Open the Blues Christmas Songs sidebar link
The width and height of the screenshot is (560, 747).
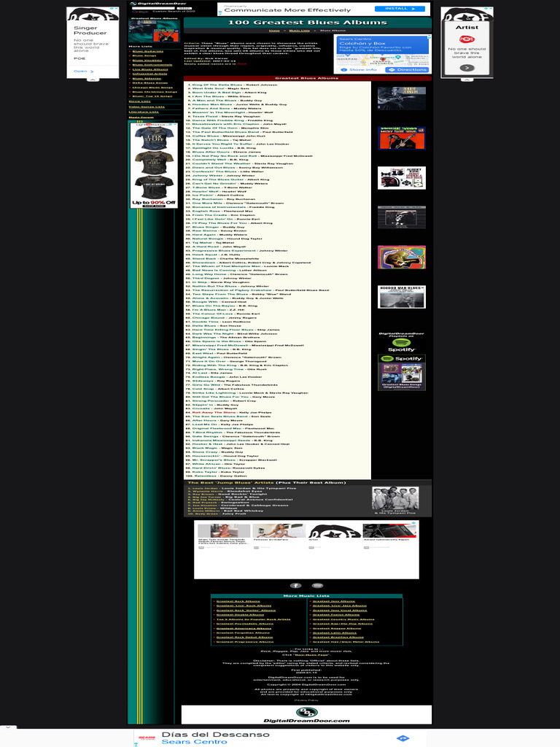pyautogui.click(x=155, y=92)
